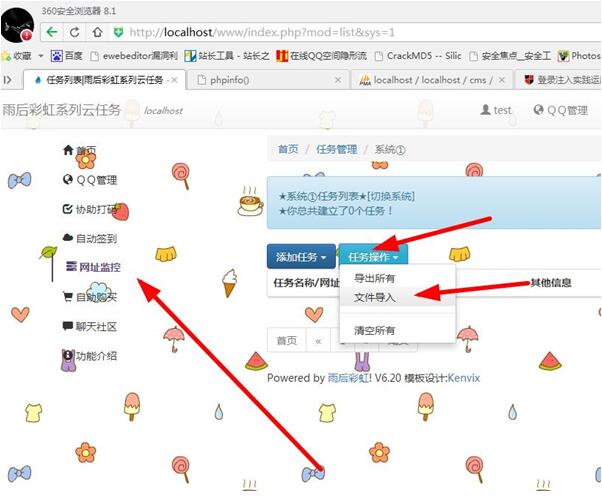This screenshot has width=602, height=498.
Task: Close the phpinfo() tab
Action: pyautogui.click(x=338, y=80)
